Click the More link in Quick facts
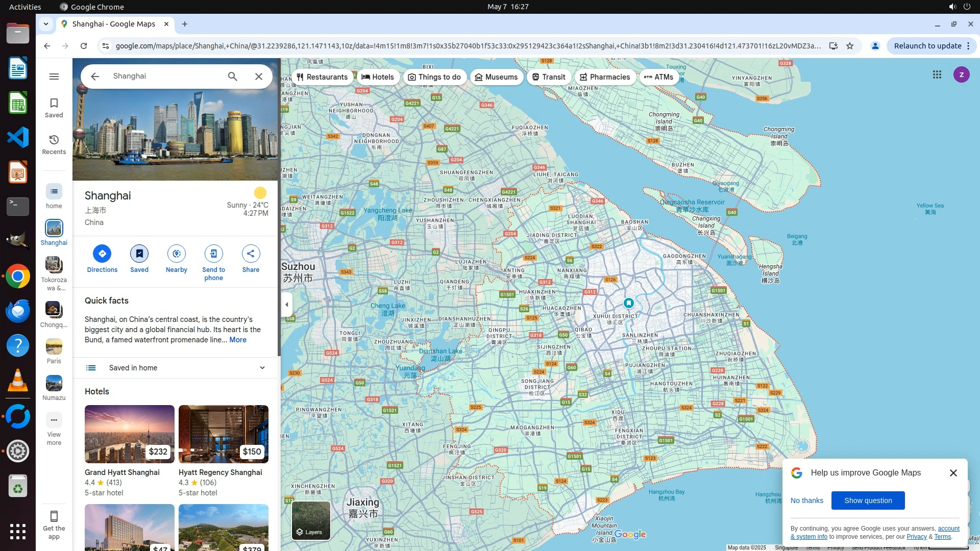The width and height of the screenshot is (980, 551). [238, 340]
